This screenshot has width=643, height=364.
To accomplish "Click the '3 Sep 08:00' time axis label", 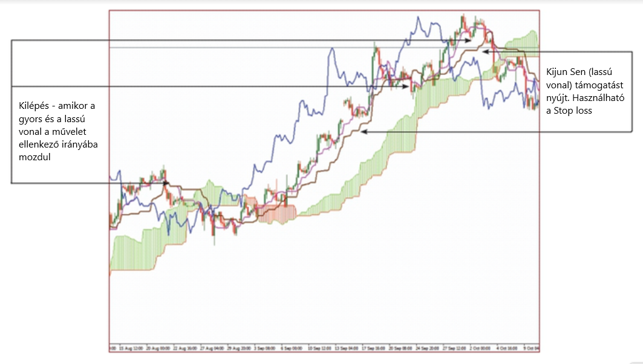I will (x=264, y=348).
